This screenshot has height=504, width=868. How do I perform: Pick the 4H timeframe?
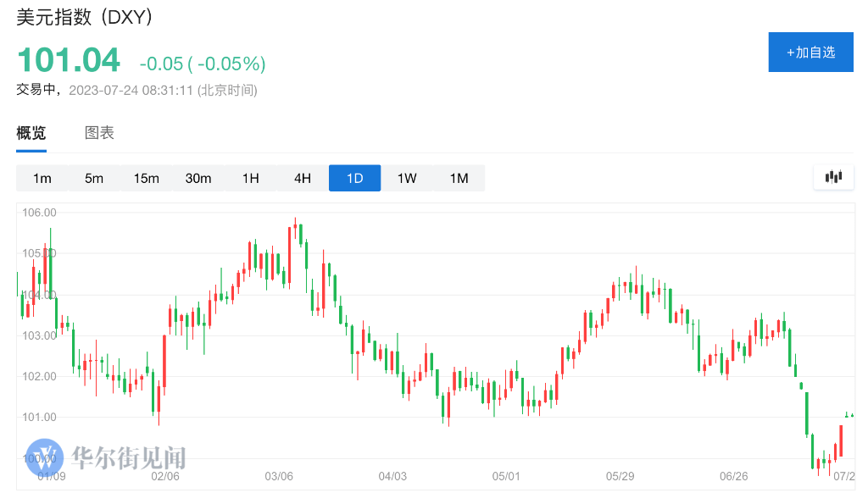[303, 178]
